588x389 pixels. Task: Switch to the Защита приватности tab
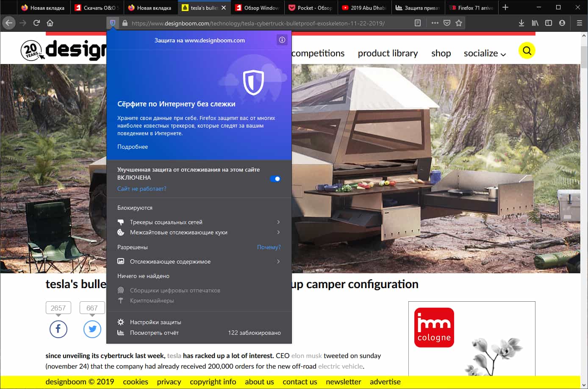tap(418, 8)
